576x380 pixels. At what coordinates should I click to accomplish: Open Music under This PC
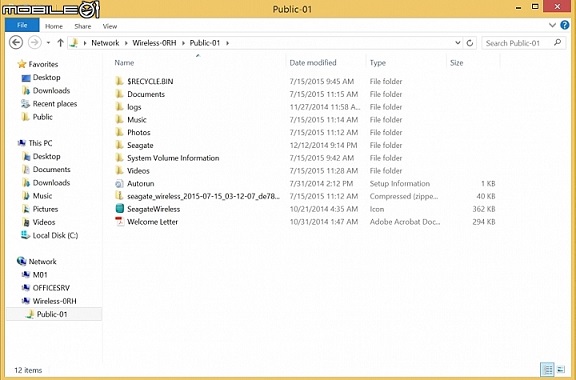pos(42,196)
